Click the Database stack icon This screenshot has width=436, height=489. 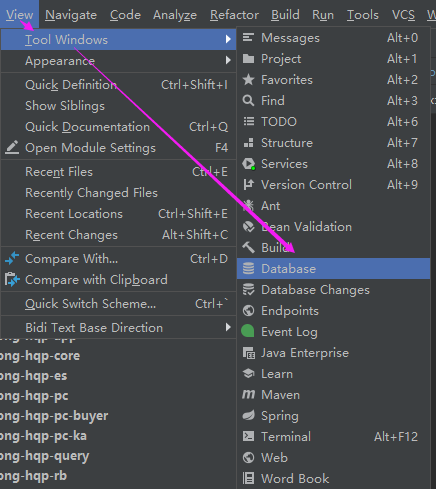(x=248, y=268)
